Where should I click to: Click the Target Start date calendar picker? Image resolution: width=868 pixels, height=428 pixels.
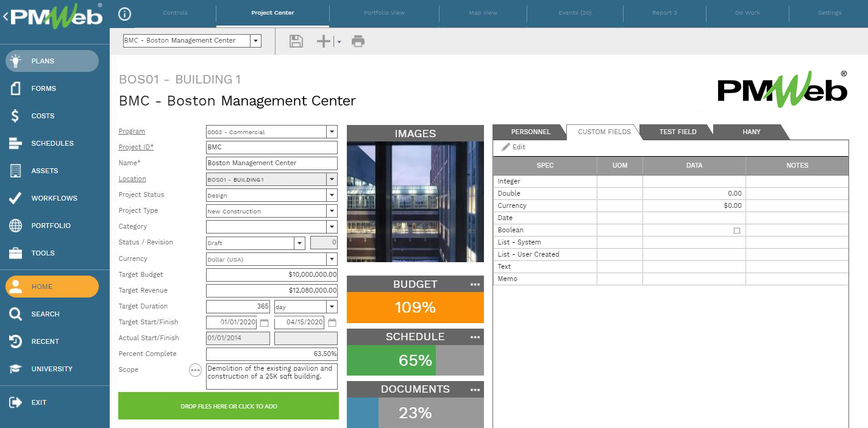[264, 323]
